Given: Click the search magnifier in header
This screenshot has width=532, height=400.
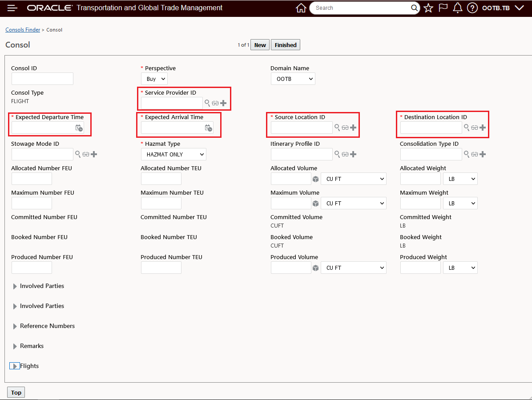Looking at the screenshot, I should (x=414, y=8).
